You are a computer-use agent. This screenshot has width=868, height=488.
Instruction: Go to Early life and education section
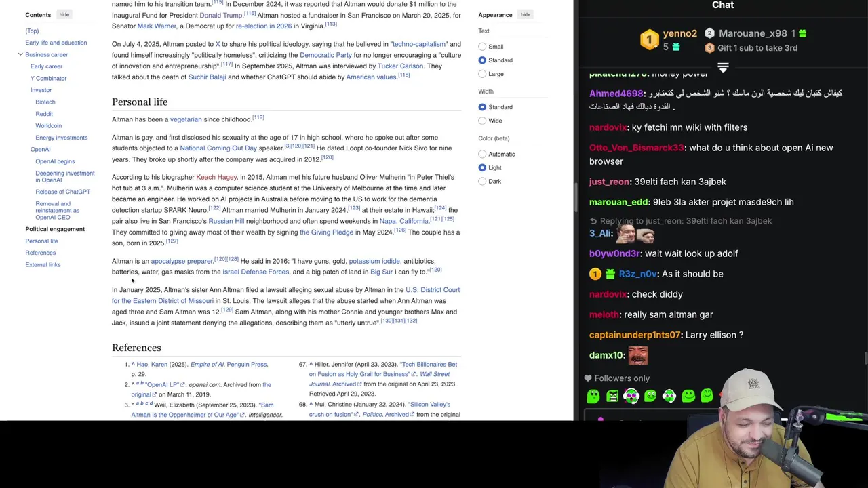point(56,43)
